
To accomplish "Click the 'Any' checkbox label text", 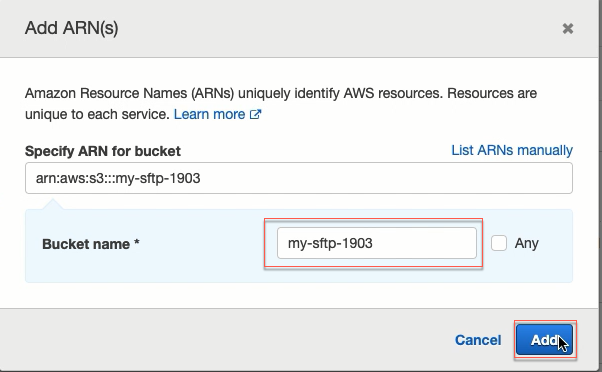I will [526, 243].
